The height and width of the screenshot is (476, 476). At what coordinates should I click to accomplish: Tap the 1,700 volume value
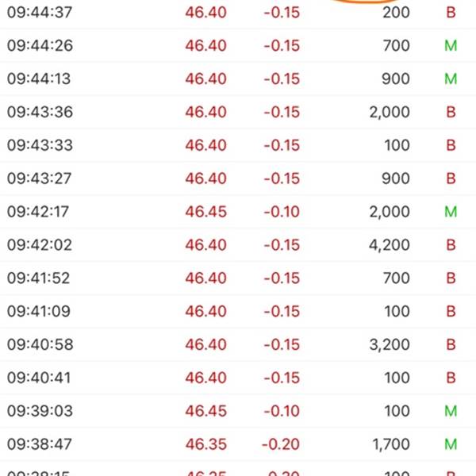click(391, 444)
